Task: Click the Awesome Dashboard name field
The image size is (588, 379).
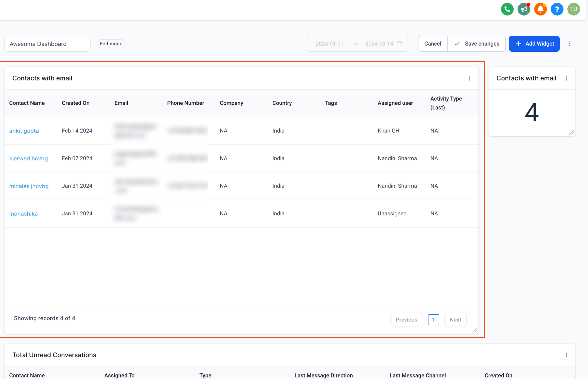Action: coord(47,44)
